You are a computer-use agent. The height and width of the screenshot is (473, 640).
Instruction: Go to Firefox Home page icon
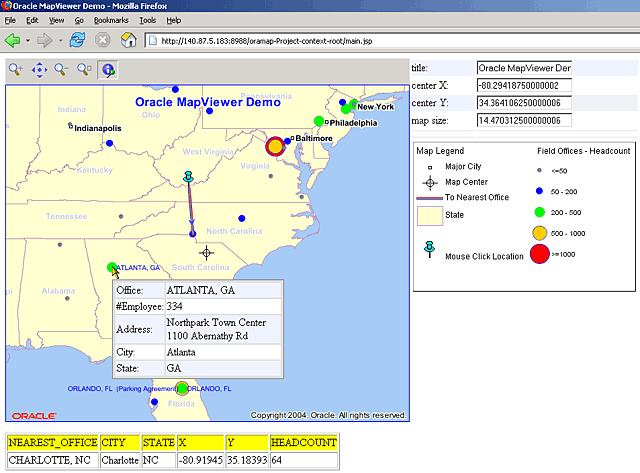(129, 41)
